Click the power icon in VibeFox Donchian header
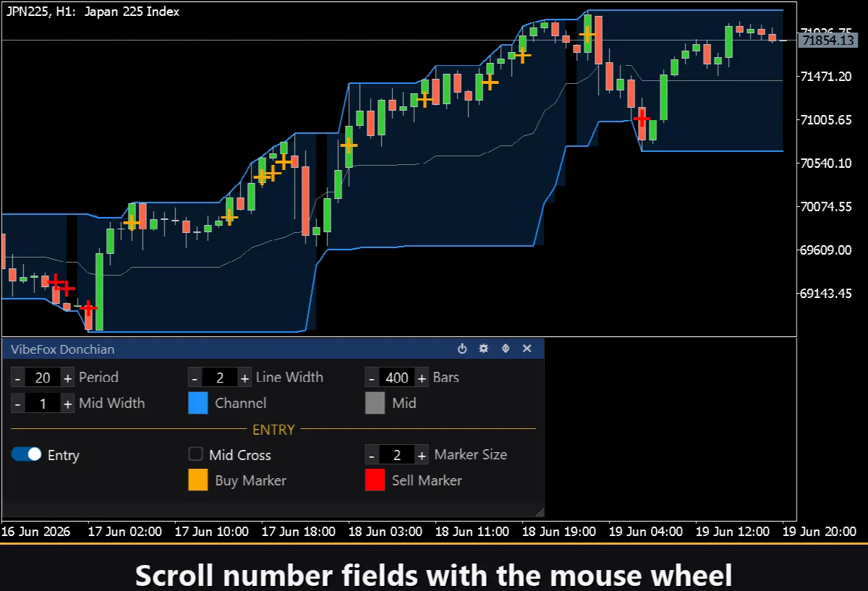The height and width of the screenshot is (591, 868). pos(462,349)
